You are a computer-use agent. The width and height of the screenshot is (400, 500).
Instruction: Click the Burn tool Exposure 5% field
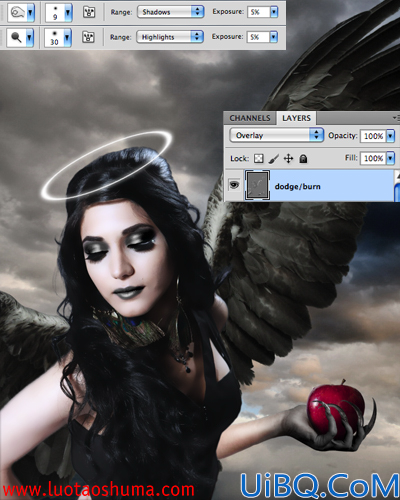click(259, 12)
